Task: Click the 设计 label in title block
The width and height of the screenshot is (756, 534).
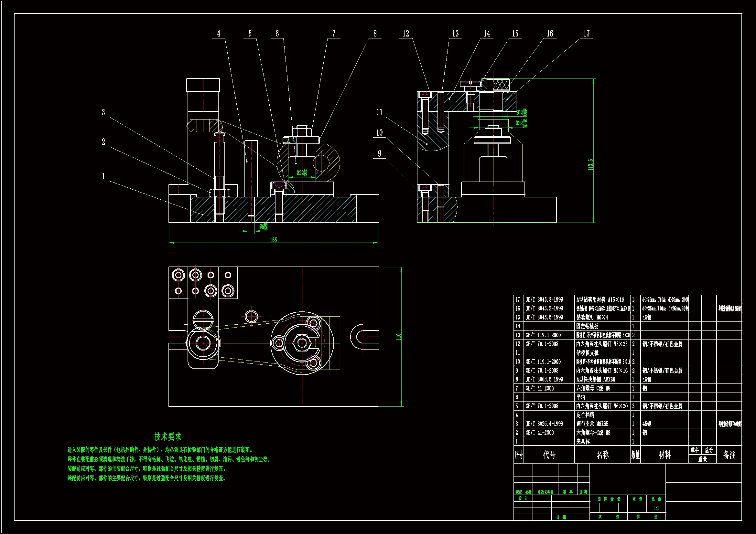Action: [x=523, y=498]
